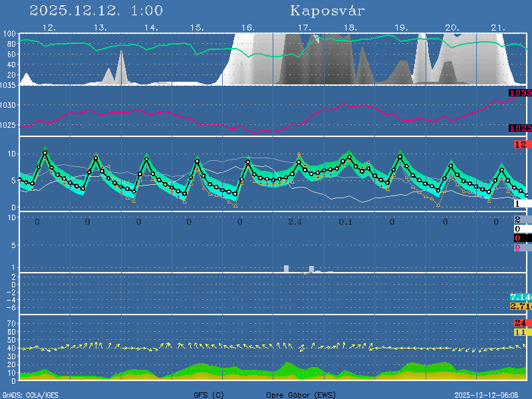Click the orange 2.71 value label
Image resolution: width=532 pixels, height=399 pixels.
[520, 306]
